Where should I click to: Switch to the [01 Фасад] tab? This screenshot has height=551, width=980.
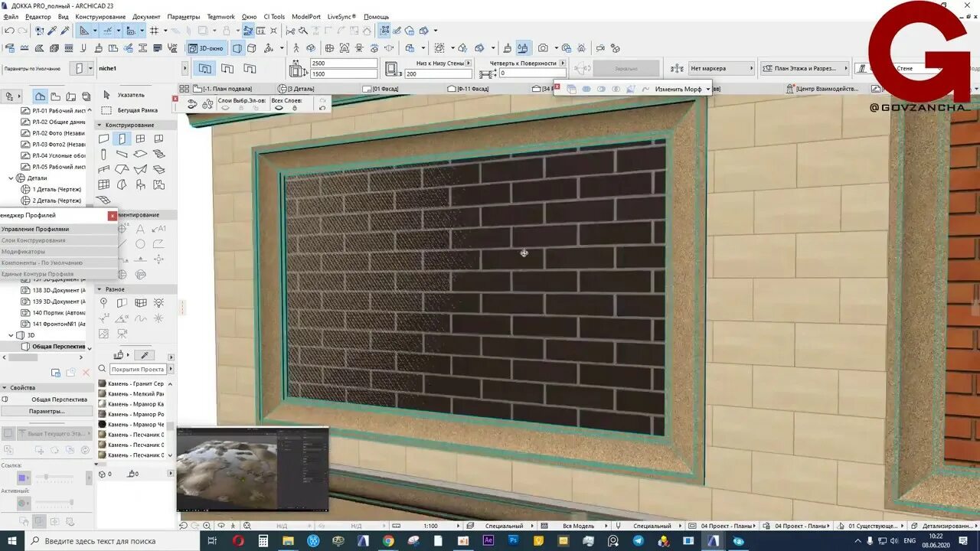[x=387, y=89]
